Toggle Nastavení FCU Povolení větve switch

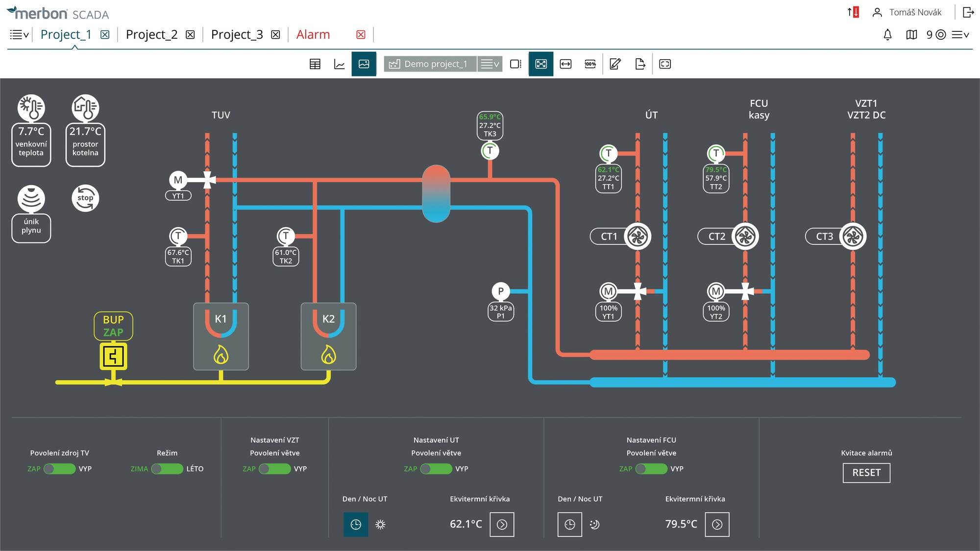click(x=651, y=469)
